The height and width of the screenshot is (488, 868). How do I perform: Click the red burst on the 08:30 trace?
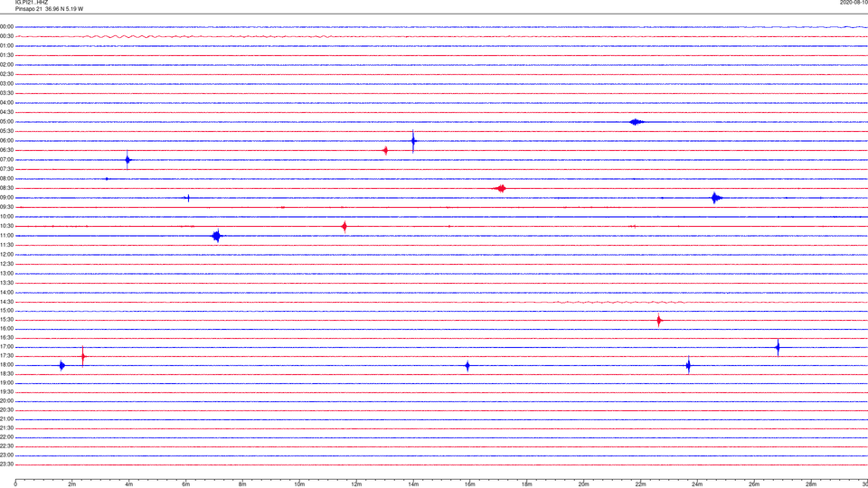tap(500, 188)
